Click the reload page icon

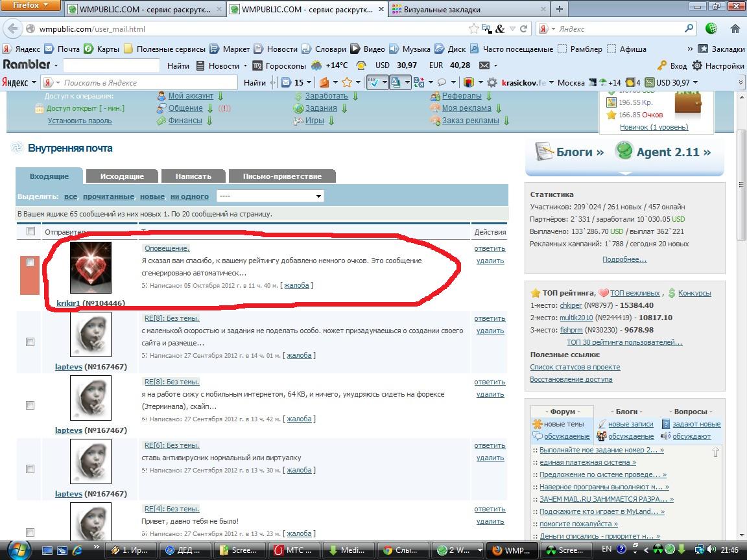pyautogui.click(x=523, y=29)
